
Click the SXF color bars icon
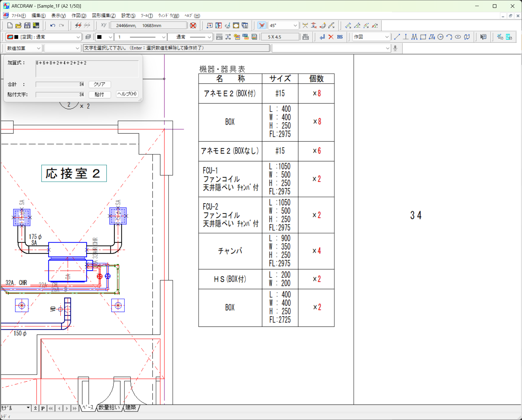(245, 37)
